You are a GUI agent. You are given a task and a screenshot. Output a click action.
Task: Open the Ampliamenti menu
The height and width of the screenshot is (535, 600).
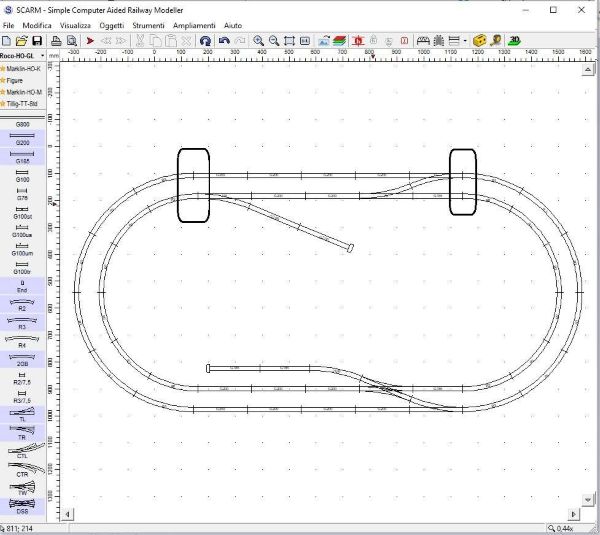click(194, 24)
